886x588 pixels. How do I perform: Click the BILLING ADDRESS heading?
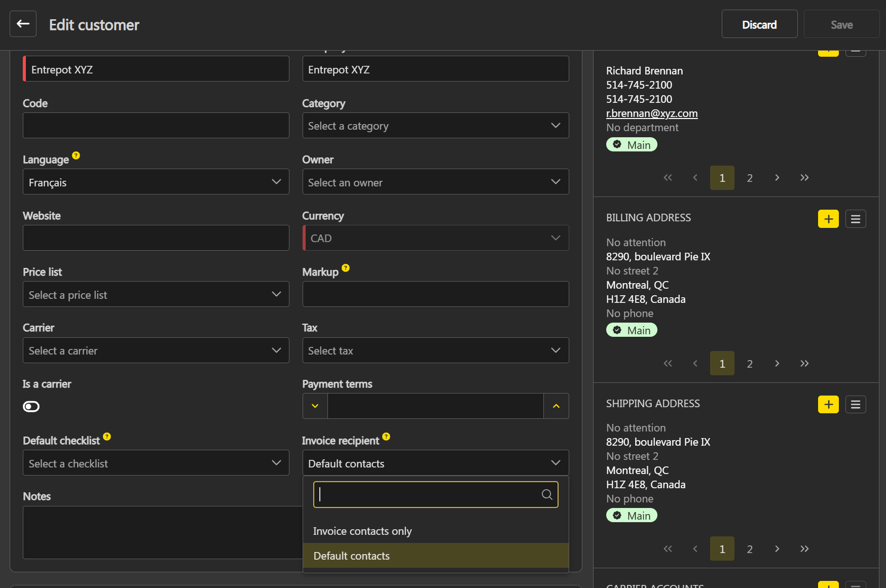click(648, 218)
